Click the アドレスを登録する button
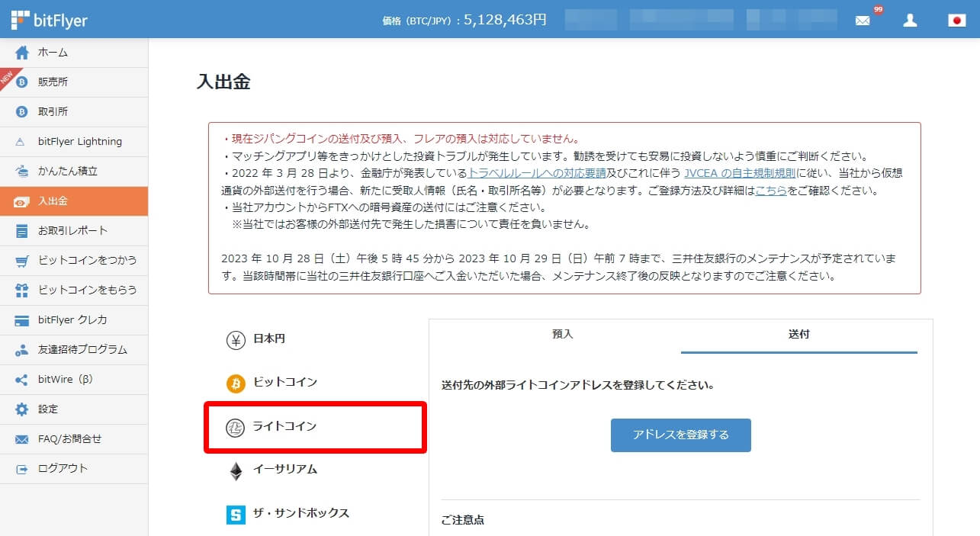980x536 pixels. [x=681, y=435]
